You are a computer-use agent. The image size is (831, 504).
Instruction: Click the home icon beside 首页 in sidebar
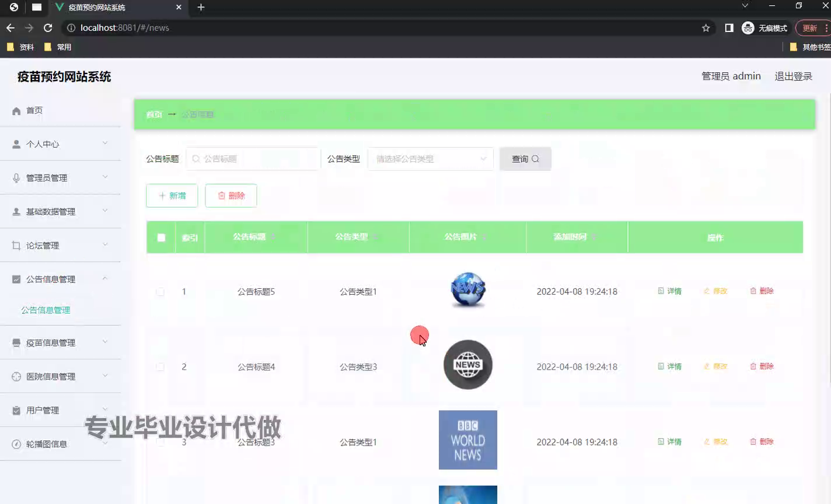tap(16, 111)
